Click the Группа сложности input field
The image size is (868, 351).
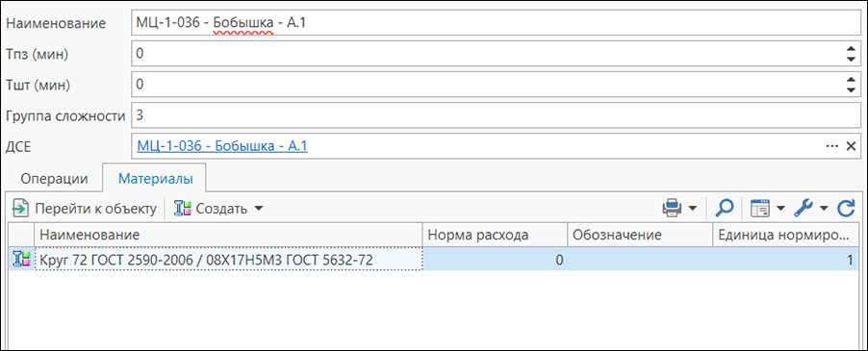point(496,115)
